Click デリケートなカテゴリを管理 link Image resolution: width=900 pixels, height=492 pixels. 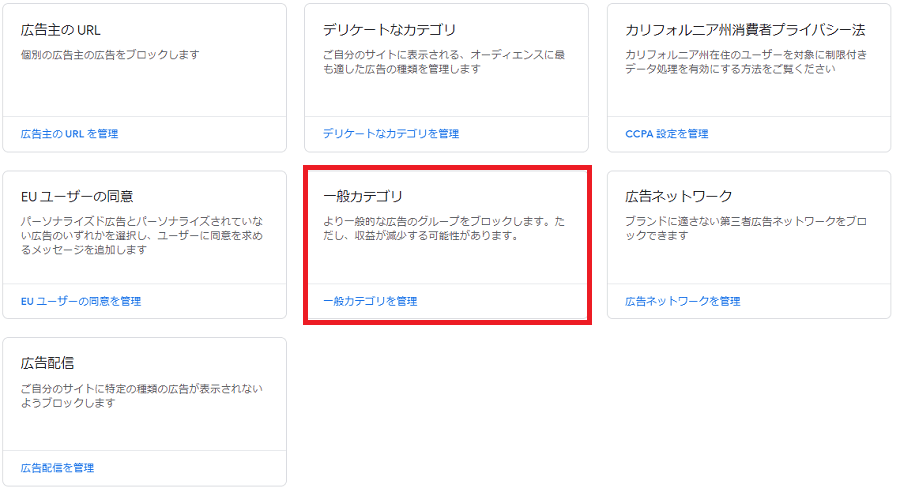click(391, 134)
